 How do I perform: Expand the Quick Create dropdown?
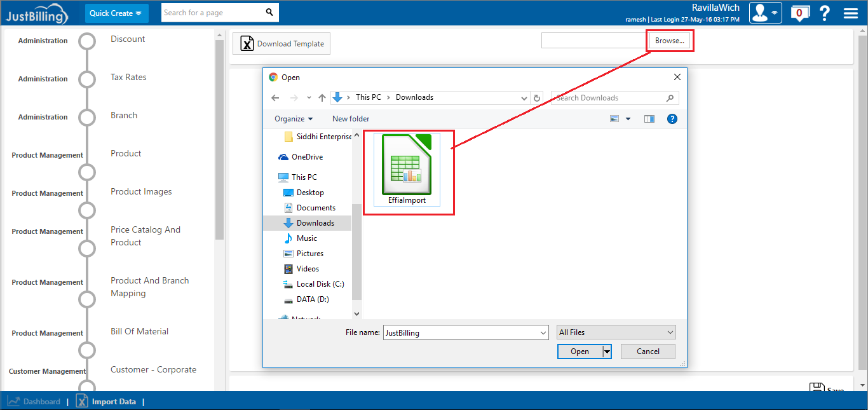116,13
